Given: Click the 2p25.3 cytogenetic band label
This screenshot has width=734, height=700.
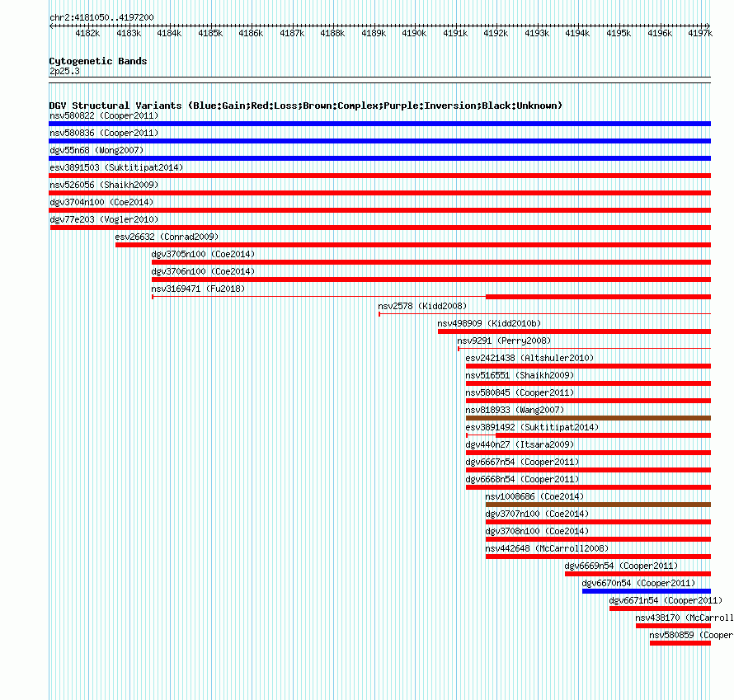Looking at the screenshot, I should point(64,71).
